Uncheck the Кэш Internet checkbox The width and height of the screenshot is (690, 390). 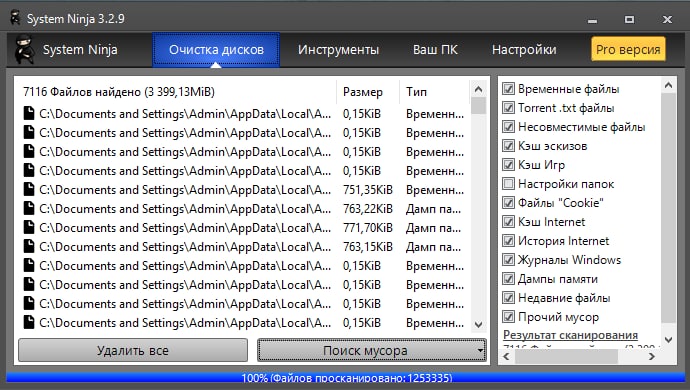(x=508, y=221)
